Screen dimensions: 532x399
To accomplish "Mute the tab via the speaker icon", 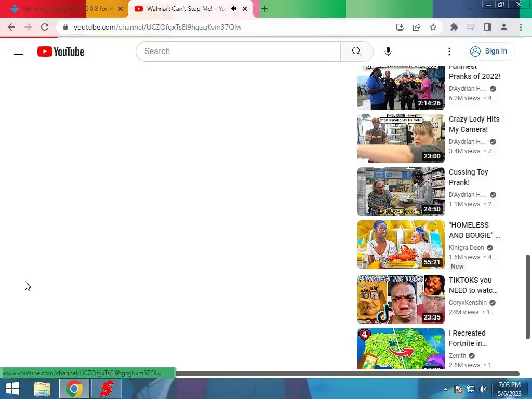I will pos(233,9).
